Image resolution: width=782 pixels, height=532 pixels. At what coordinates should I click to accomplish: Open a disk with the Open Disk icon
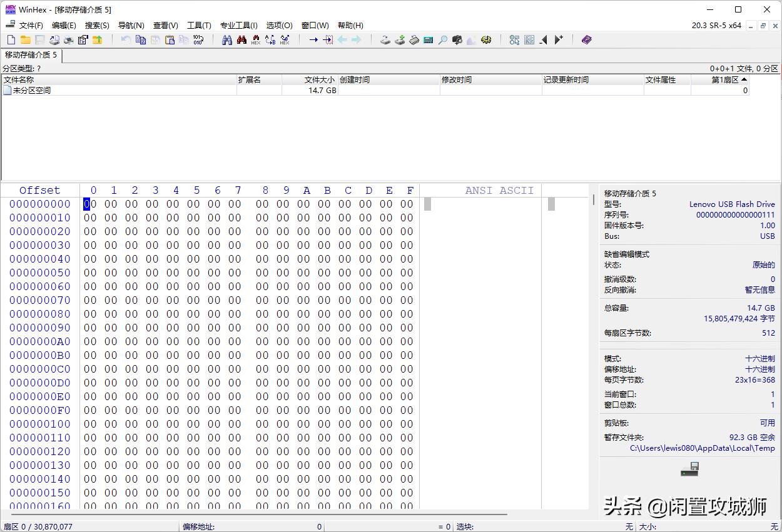click(385, 39)
